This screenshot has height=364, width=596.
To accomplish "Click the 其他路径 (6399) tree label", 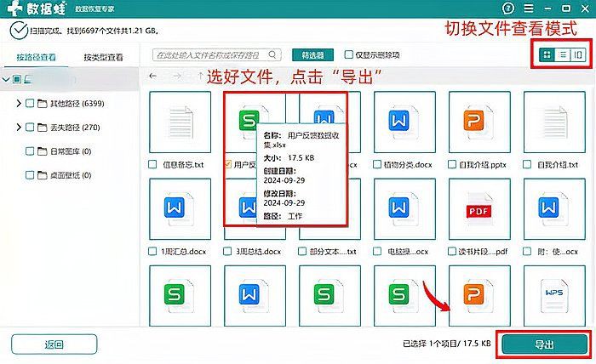I will [x=77, y=103].
